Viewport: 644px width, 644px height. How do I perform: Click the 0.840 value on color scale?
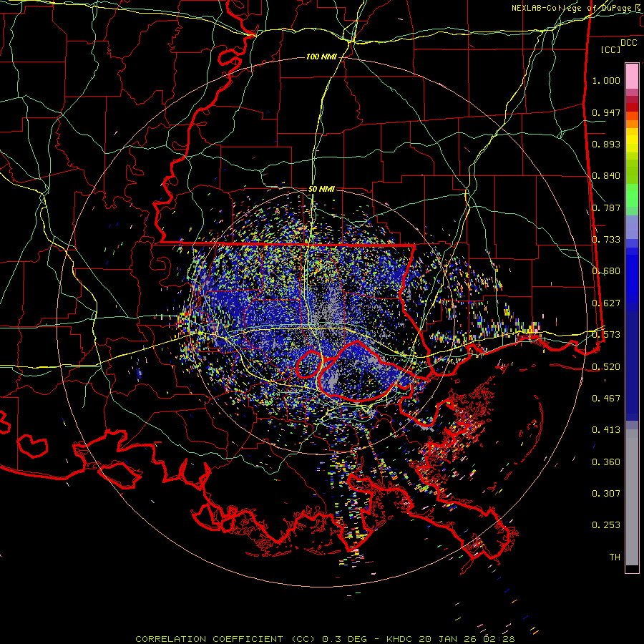coord(606,176)
